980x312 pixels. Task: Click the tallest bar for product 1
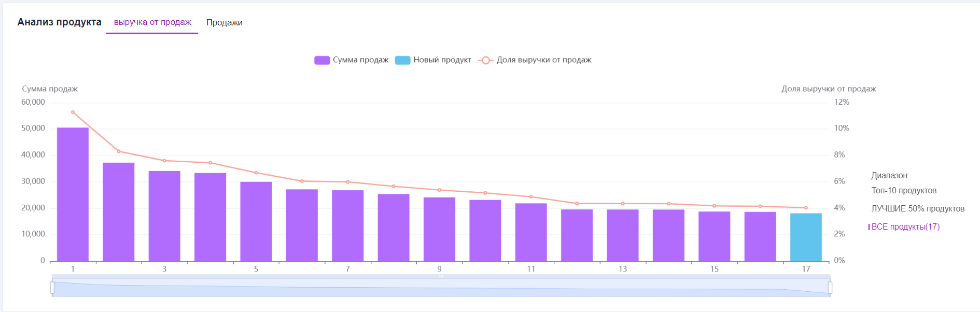(x=73, y=194)
